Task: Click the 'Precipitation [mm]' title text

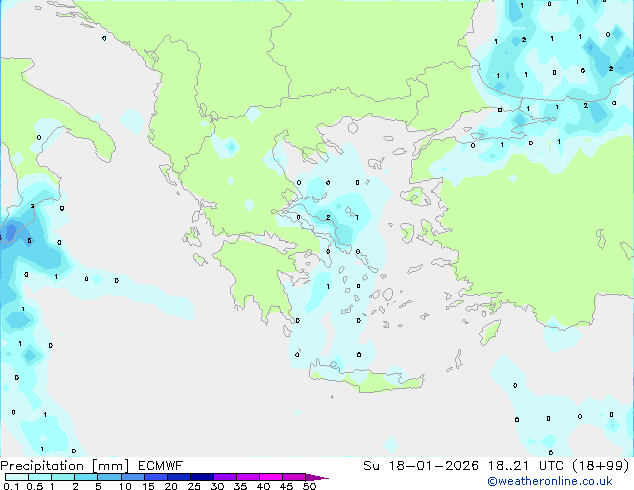Action: 64,466
